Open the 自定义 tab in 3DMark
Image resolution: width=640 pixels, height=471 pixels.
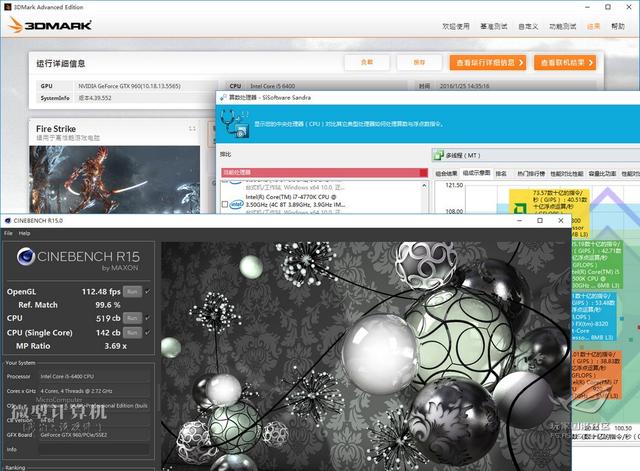[528, 27]
